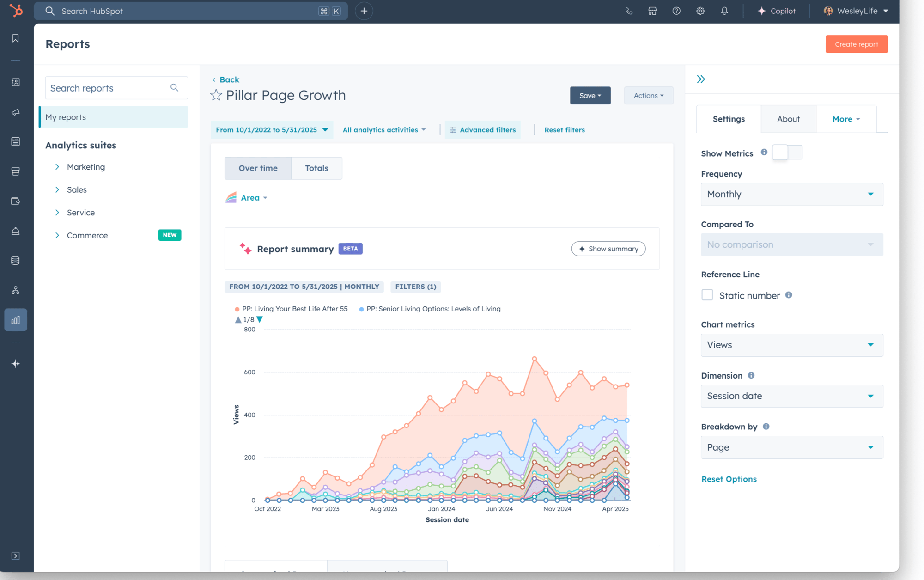Open the Compared To dropdown
This screenshot has width=924, height=580.
(x=791, y=244)
